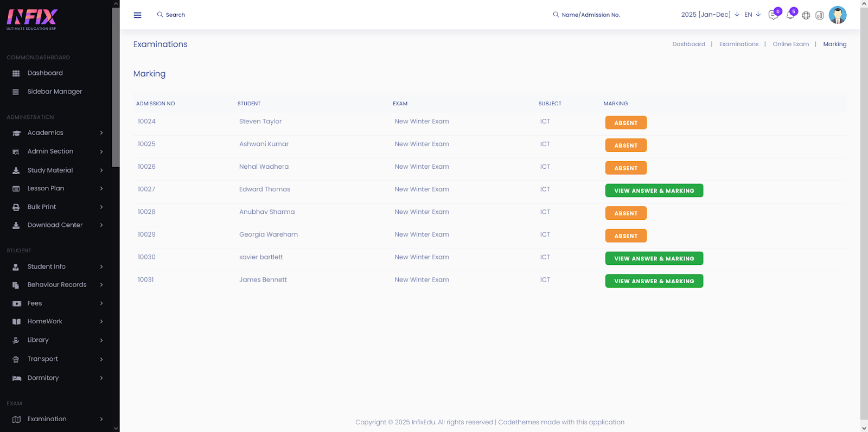Click the Name/Admission No. search field
This screenshot has height=432, width=868.
click(590, 15)
